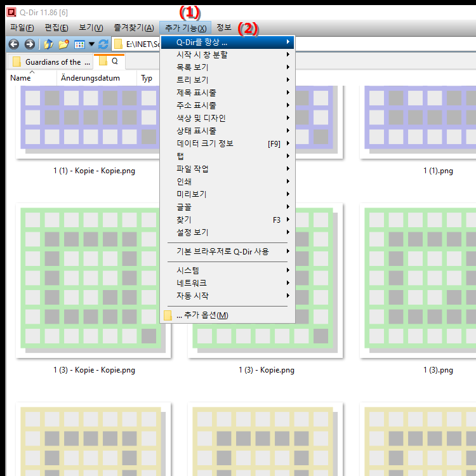Open the 네트워크 submenu
Image resolution: width=476 pixels, height=476 pixels.
(x=227, y=283)
